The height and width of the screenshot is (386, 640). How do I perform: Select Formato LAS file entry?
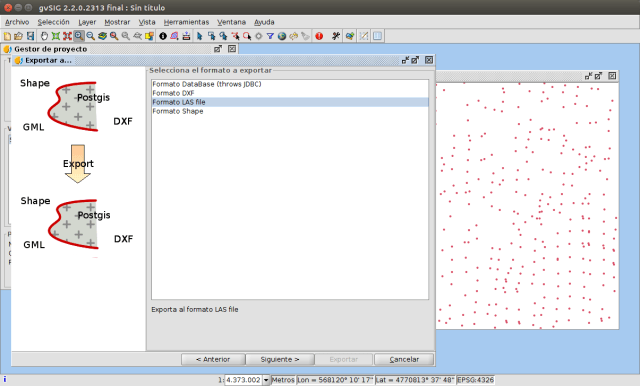[290, 102]
